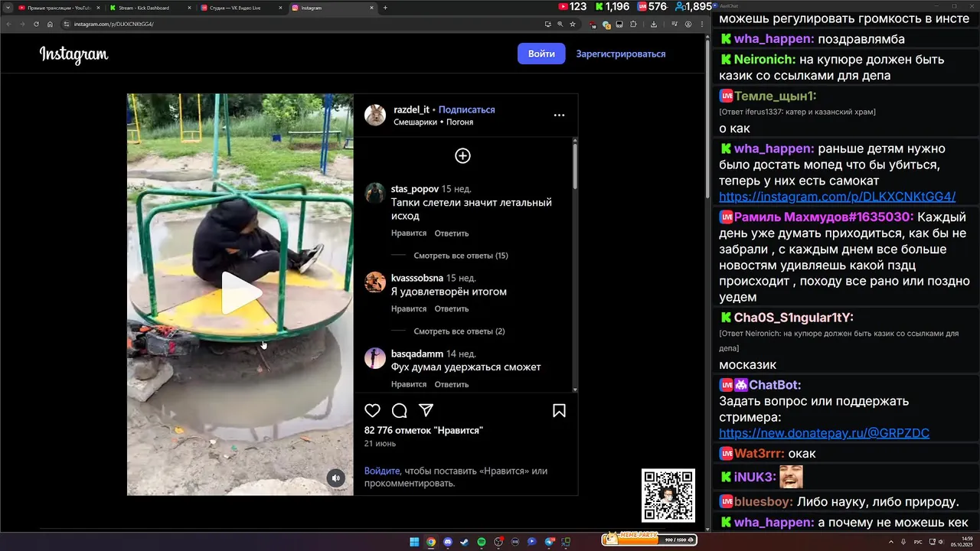This screenshot has width=980, height=551.
Task: Click the taskbar volume speaker icon
Action: pos(940,542)
